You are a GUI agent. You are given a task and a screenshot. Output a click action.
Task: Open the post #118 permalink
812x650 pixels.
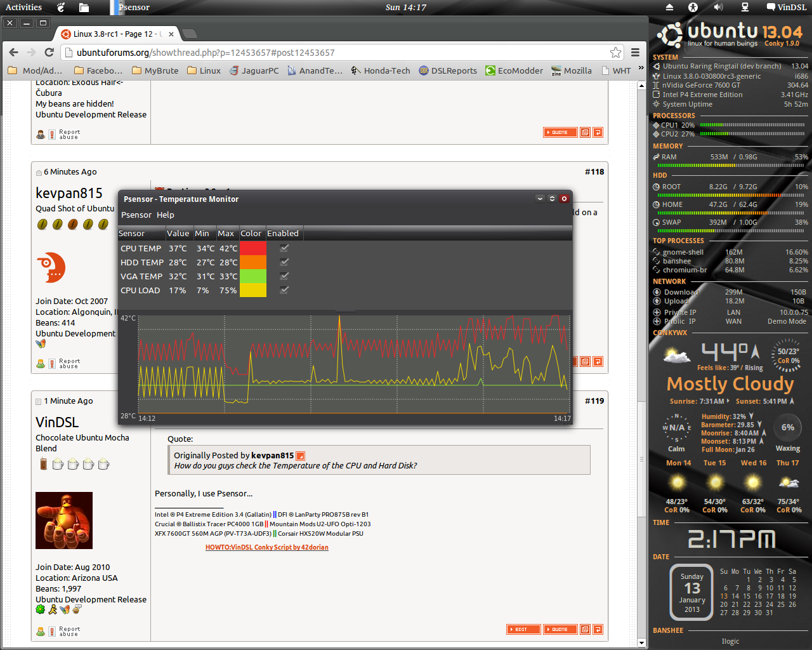594,171
